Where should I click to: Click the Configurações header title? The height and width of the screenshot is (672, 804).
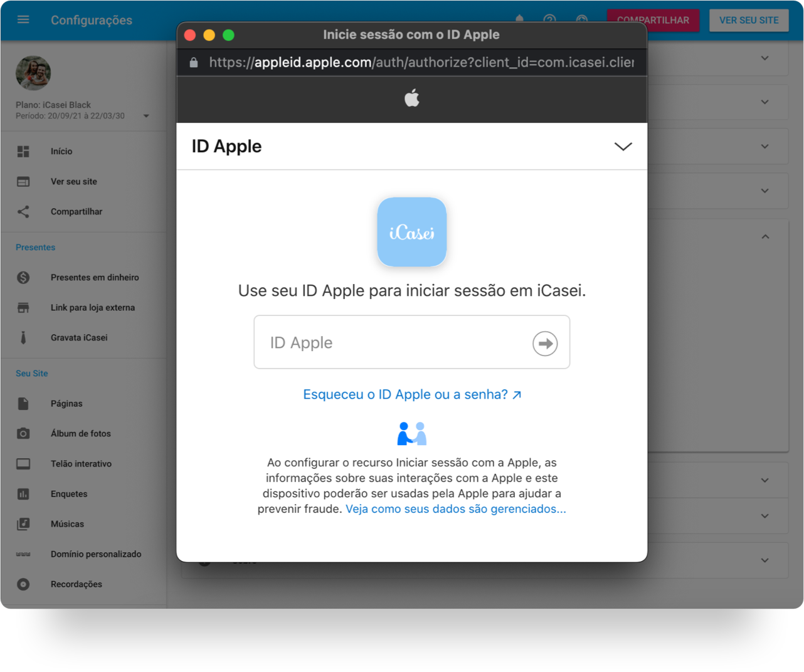coord(92,20)
